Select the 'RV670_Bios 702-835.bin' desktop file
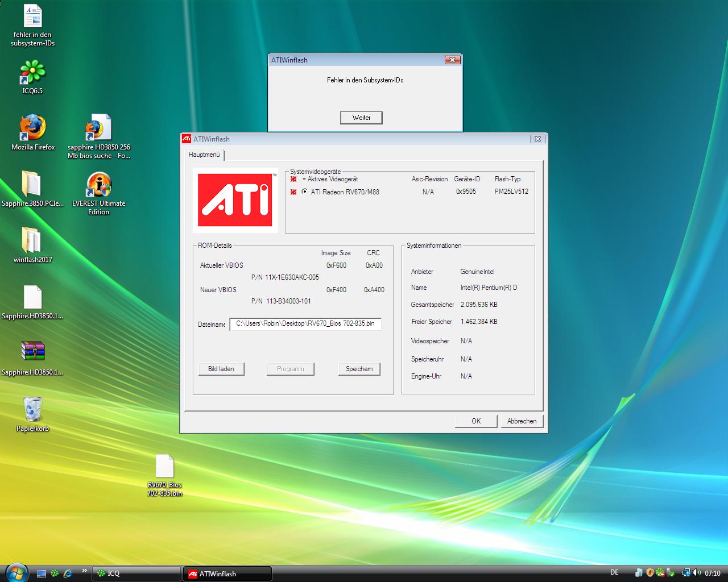This screenshot has width=728, height=582. 164,475
